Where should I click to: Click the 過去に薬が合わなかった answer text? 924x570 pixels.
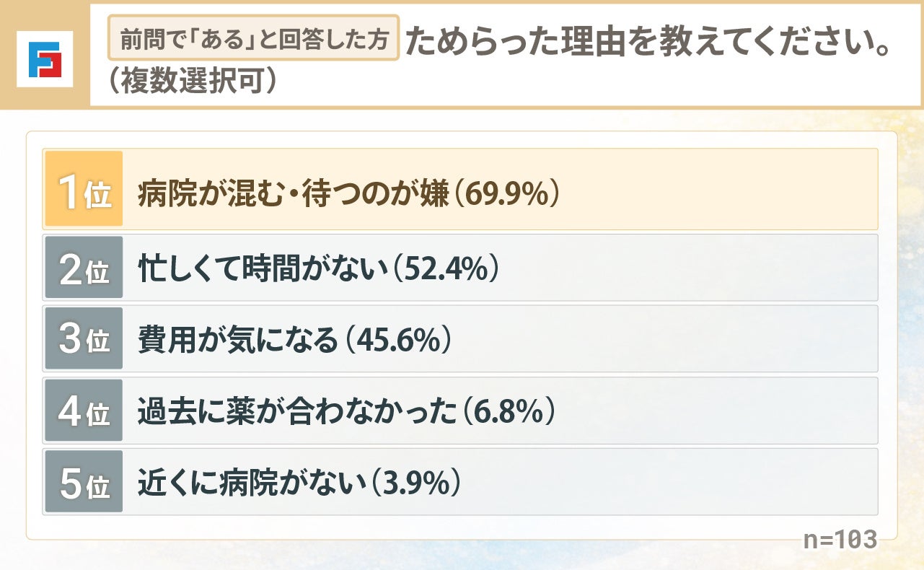297,411
